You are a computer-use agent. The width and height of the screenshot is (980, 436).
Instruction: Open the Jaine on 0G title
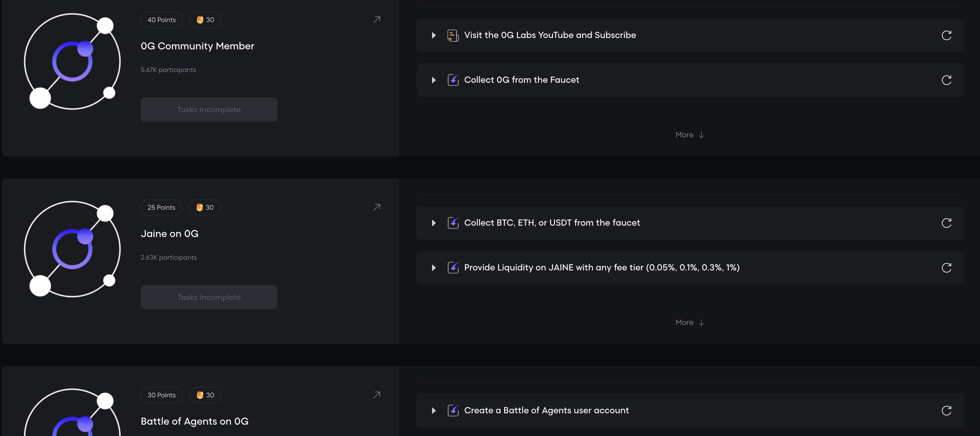(x=170, y=233)
